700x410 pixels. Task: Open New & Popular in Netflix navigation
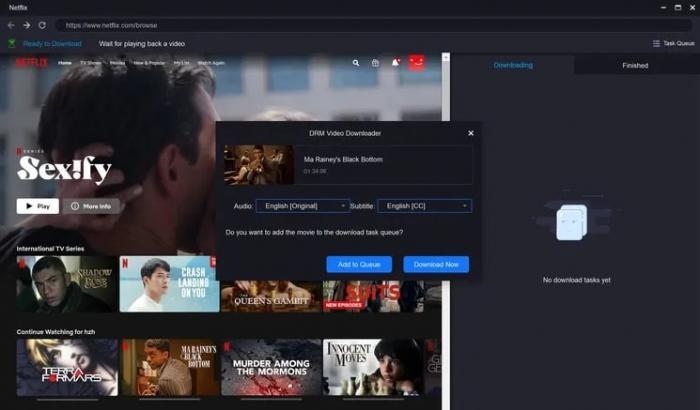pos(149,63)
